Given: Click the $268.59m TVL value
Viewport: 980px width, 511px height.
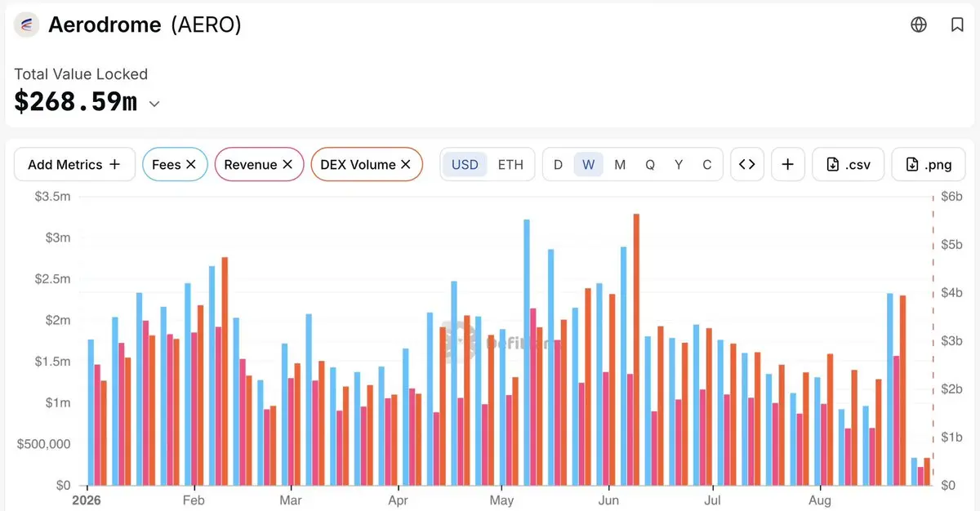Looking at the screenshot, I should [76, 101].
